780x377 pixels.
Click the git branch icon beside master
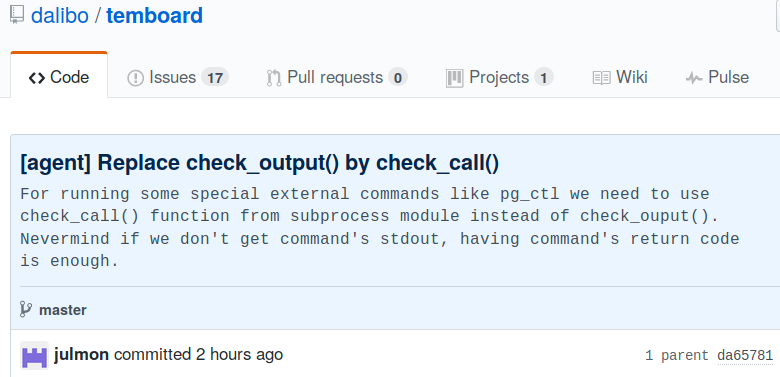(26, 309)
